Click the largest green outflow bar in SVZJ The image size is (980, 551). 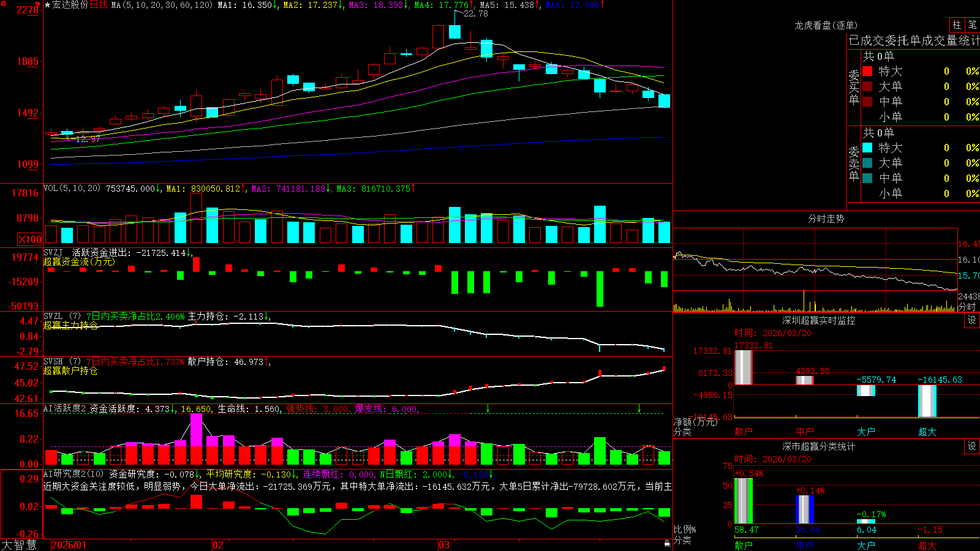[x=600, y=289]
